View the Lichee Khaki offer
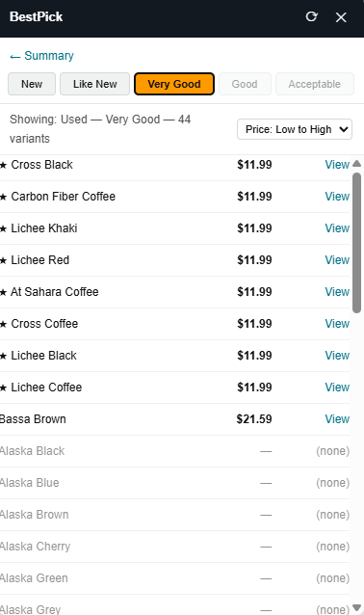The image size is (364, 615). (x=337, y=228)
